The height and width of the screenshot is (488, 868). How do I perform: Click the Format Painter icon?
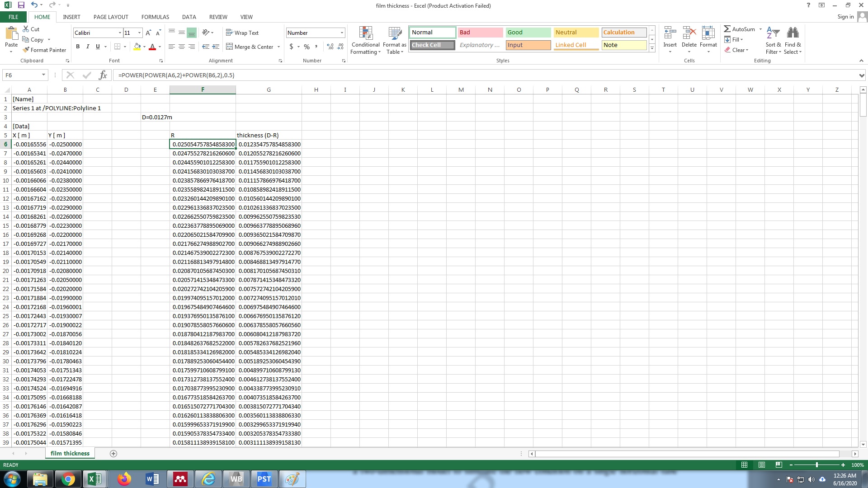point(26,50)
